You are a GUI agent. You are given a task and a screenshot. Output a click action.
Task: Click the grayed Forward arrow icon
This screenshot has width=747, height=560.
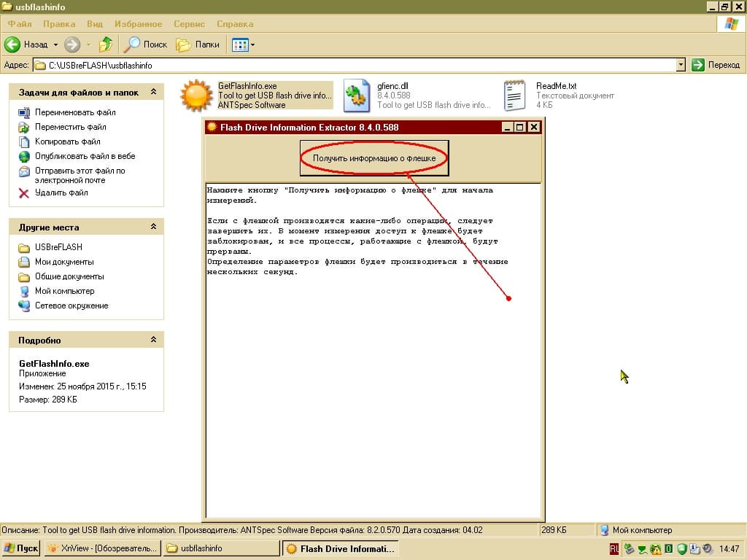72,44
